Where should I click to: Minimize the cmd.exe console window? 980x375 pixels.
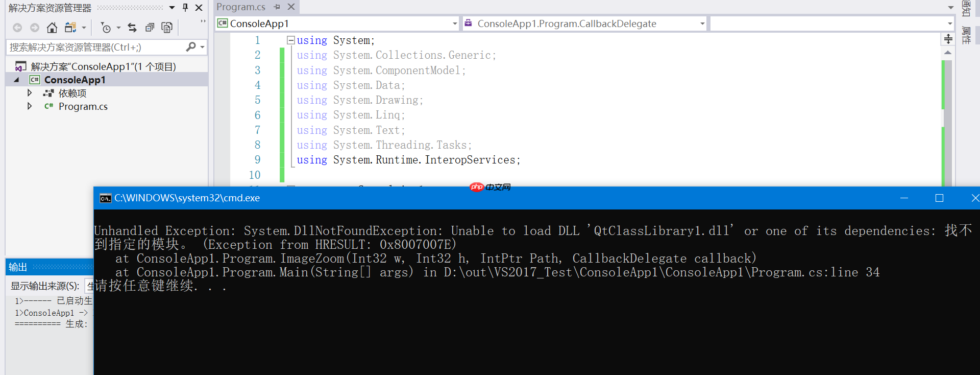(904, 198)
